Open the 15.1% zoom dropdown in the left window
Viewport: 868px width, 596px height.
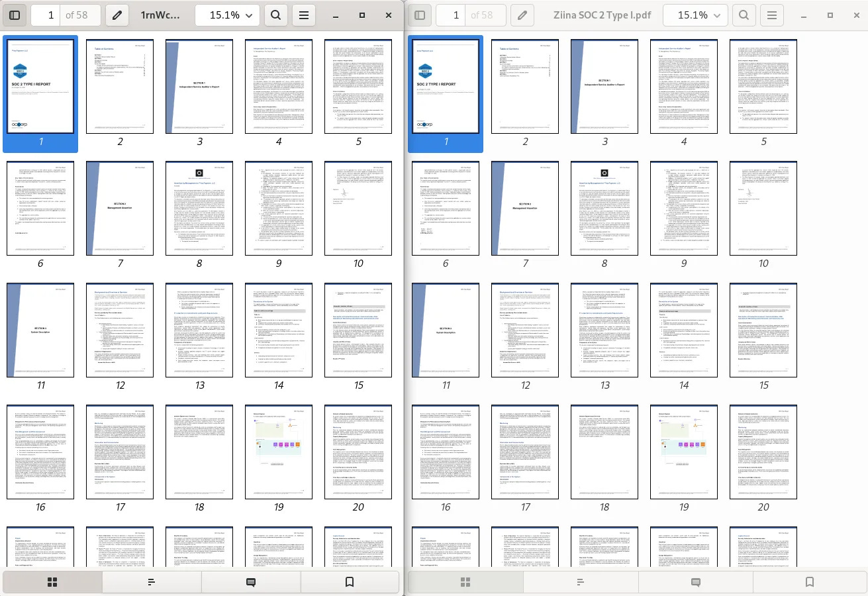click(x=227, y=15)
